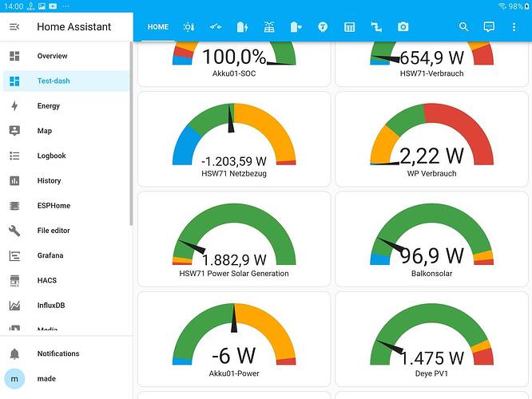532x399 pixels.
Task: Click the File editor label
Action: point(54,231)
